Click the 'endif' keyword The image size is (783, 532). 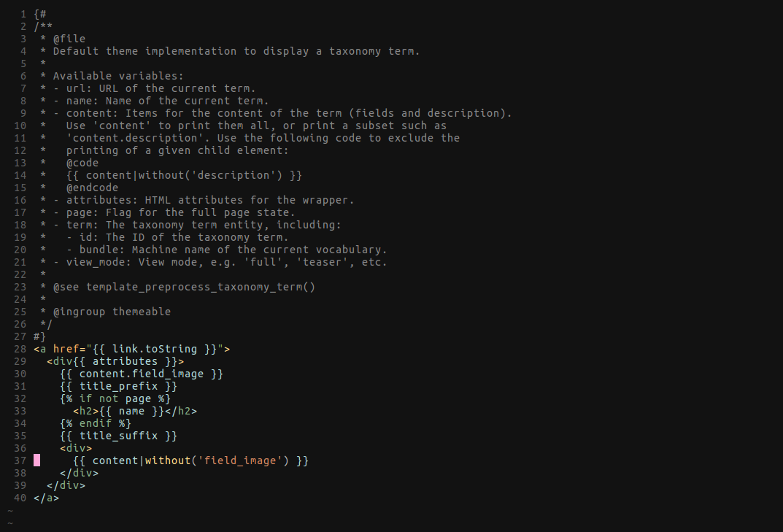(x=96, y=423)
